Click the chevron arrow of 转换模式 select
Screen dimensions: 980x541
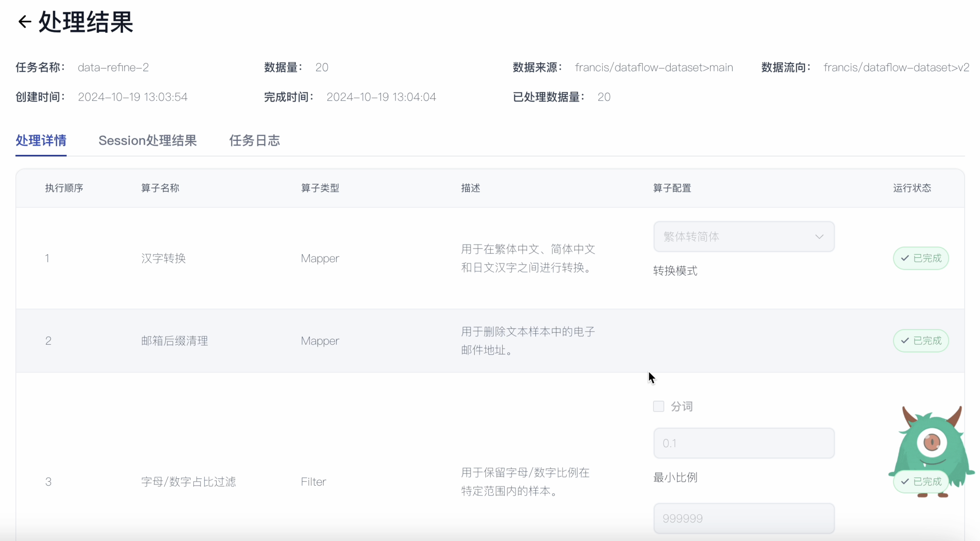click(x=819, y=237)
